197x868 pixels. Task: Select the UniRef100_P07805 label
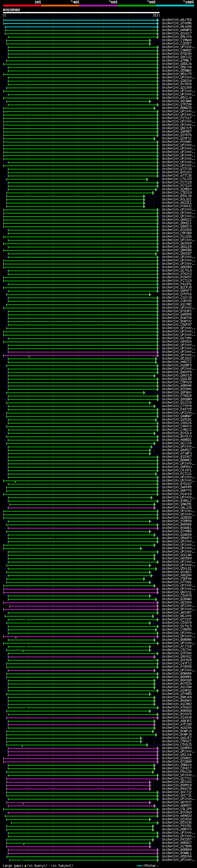pyautogui.click(x=177, y=84)
